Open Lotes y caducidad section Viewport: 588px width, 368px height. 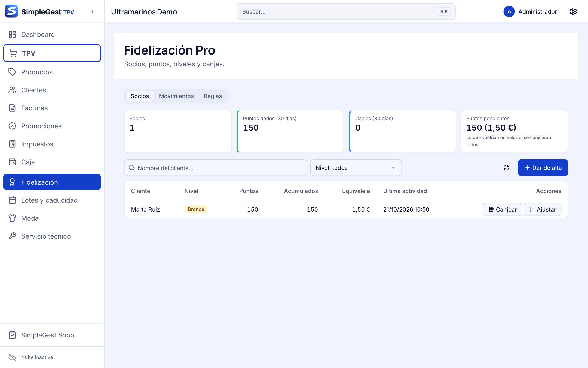tap(52, 200)
